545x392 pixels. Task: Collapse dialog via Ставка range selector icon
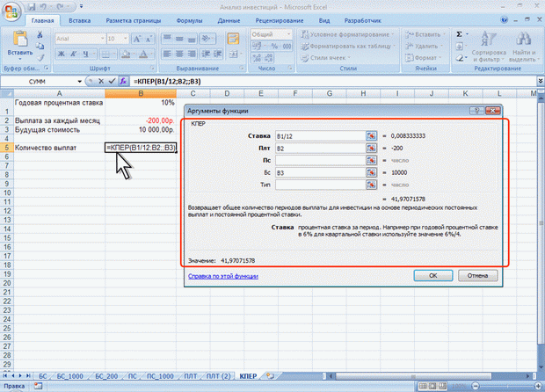tap(372, 136)
